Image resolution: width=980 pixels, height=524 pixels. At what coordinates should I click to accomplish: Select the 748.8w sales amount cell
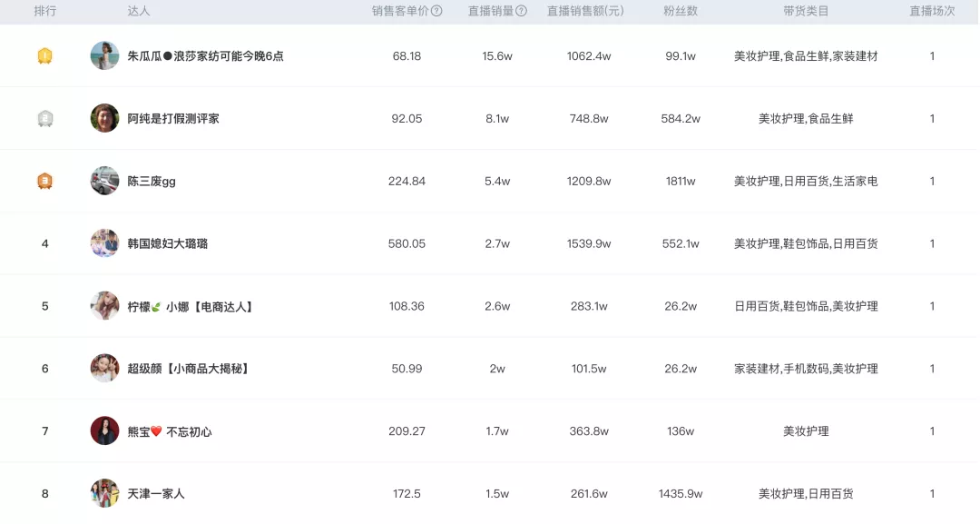(x=589, y=119)
